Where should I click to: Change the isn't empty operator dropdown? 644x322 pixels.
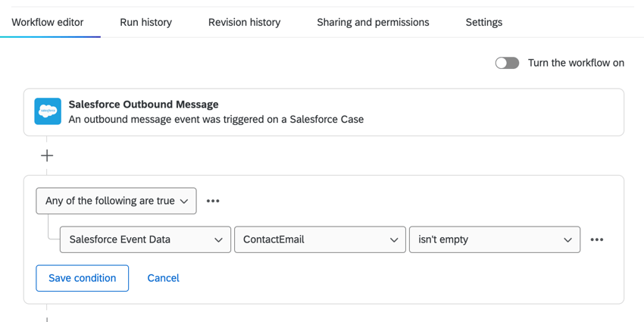[495, 239]
